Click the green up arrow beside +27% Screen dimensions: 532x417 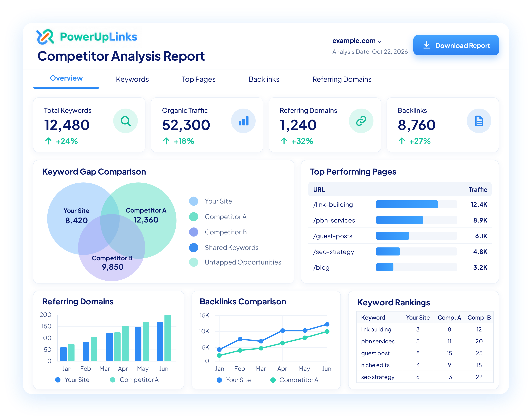[x=402, y=141]
